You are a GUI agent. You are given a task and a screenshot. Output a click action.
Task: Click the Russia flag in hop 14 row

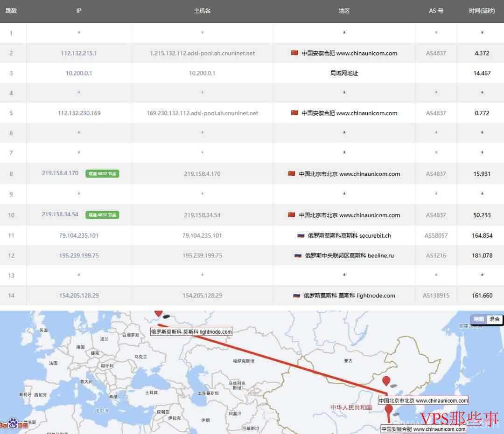pos(297,296)
